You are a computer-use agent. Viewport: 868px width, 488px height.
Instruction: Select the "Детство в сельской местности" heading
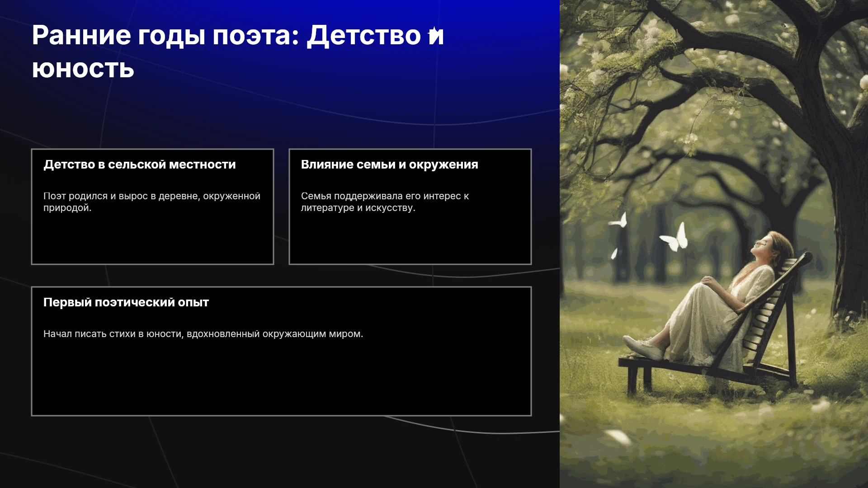[139, 164]
